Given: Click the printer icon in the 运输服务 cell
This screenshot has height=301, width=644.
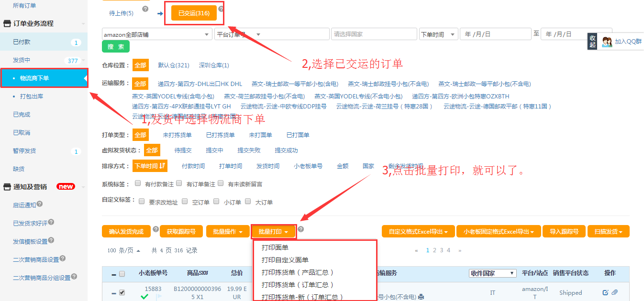Looking at the screenshot, I should (x=421, y=297).
